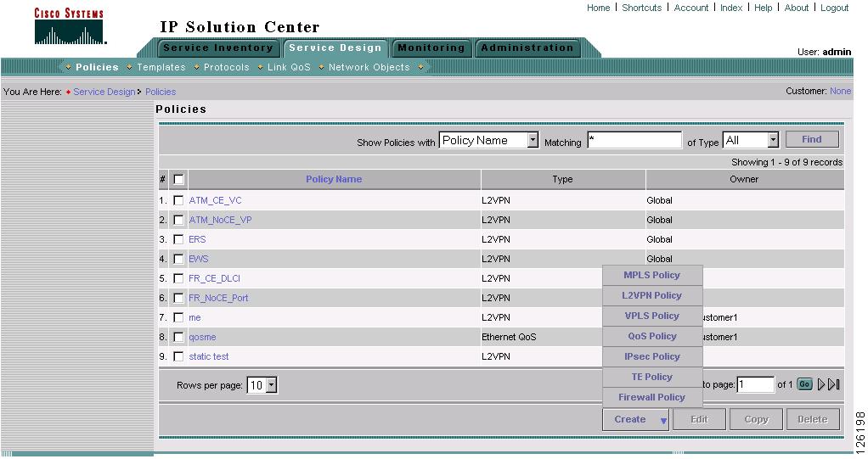Choose VPLS Policy from Create menu
This screenshot has width=868, height=459.
[652, 316]
